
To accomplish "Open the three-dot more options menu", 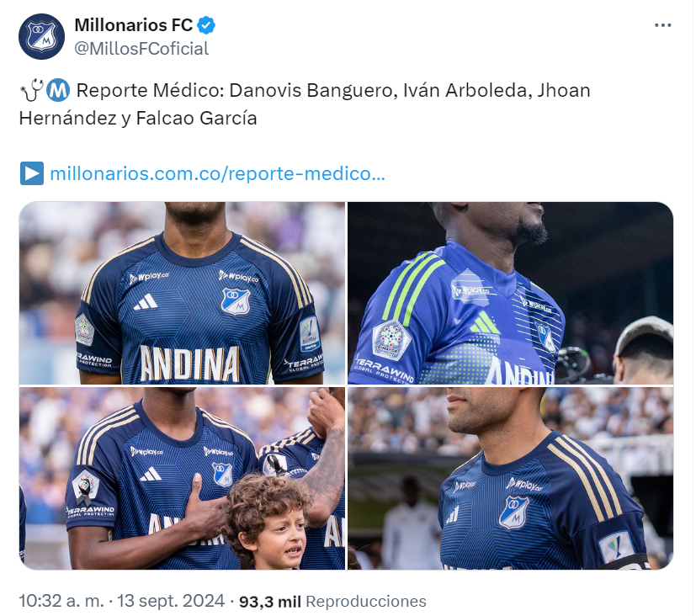I will (662, 25).
